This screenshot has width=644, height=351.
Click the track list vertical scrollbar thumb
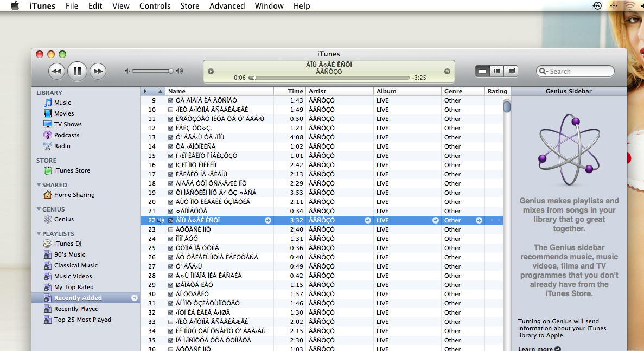[507, 106]
